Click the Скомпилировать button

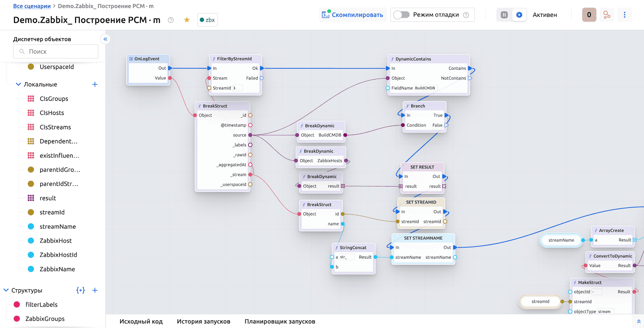pos(353,15)
